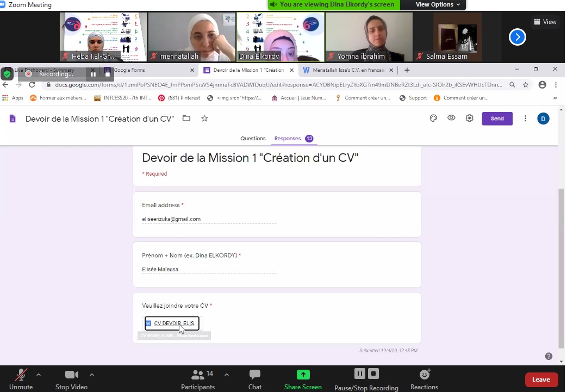567x392 pixels.
Task: Unmute the microphone
Action: click(21, 375)
